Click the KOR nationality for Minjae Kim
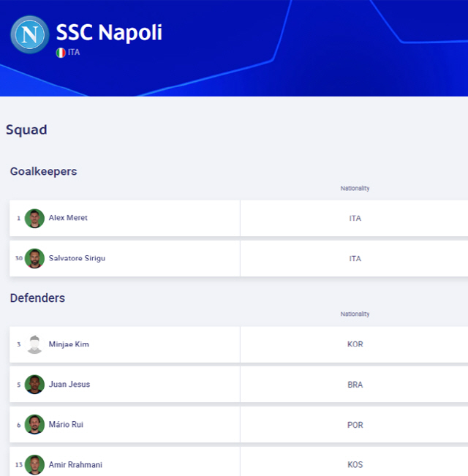Viewport: 468px width, 476px height. [x=355, y=344]
